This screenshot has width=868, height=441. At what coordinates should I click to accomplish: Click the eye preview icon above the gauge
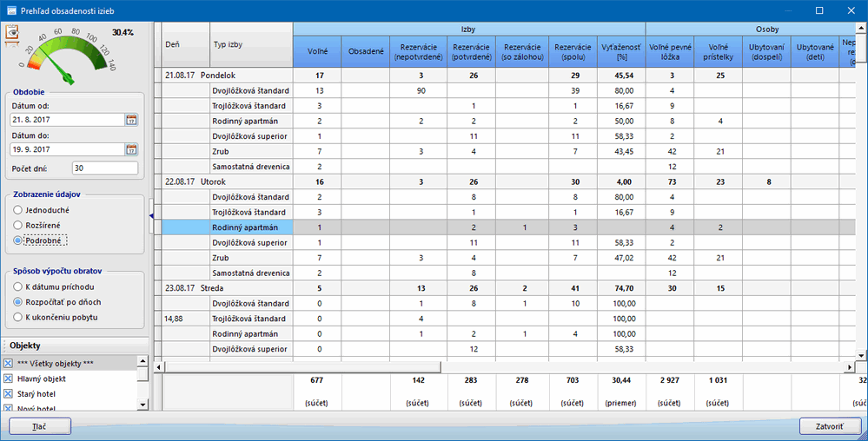point(13,33)
